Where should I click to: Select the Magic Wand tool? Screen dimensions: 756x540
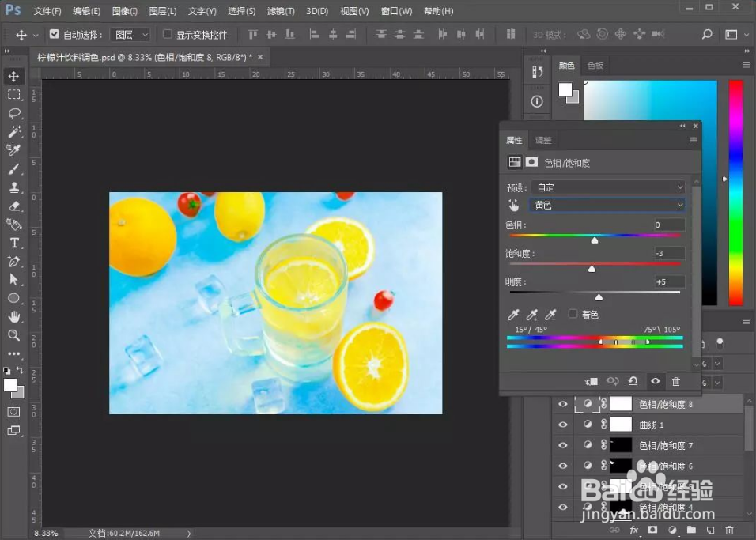point(13,131)
